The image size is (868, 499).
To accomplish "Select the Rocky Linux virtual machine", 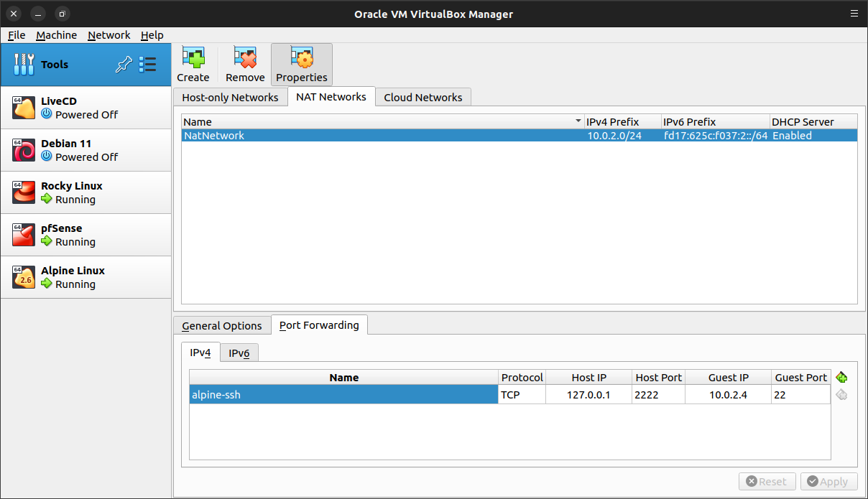I will (86, 192).
